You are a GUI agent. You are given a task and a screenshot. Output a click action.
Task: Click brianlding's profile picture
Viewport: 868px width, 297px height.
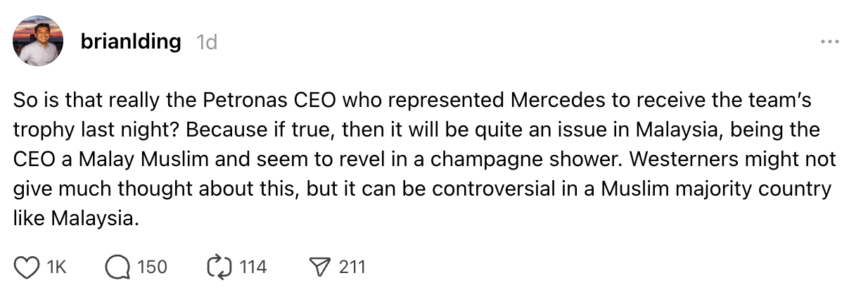pyautogui.click(x=38, y=41)
